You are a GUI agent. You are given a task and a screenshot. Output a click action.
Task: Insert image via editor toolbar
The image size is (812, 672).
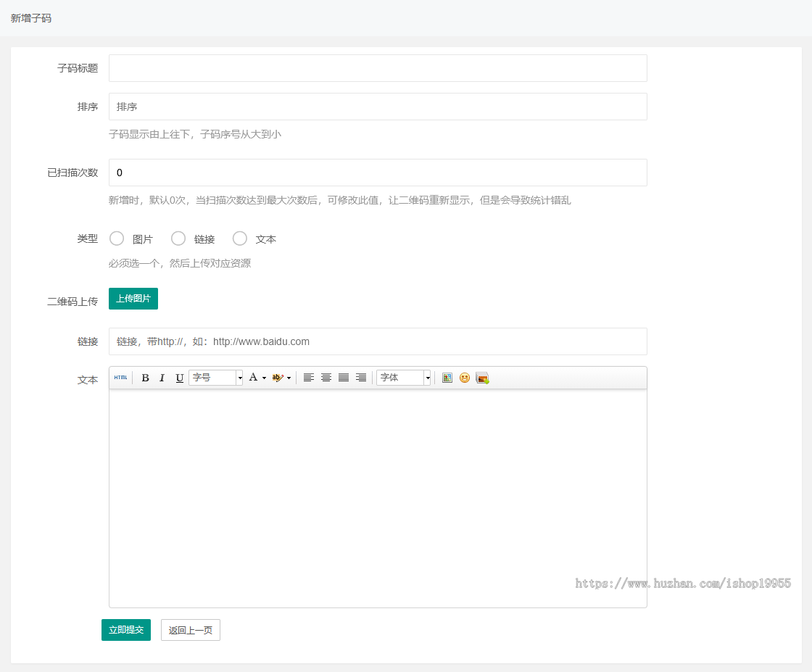click(x=447, y=378)
